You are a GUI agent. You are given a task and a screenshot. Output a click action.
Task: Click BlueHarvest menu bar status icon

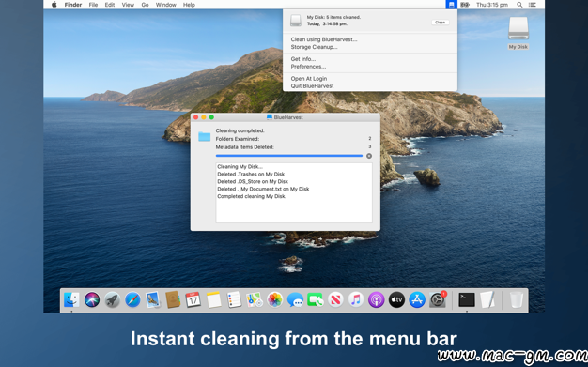(x=451, y=5)
